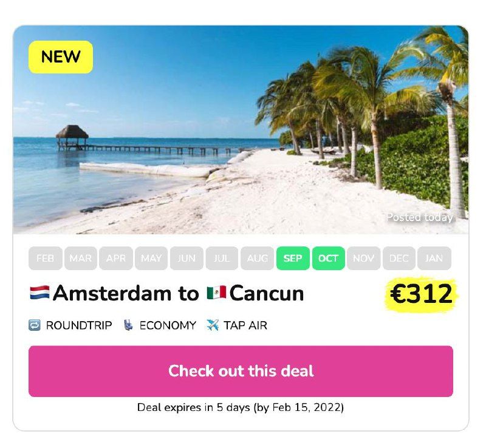
Task: Pick the NOV month chip
Action: [363, 259]
